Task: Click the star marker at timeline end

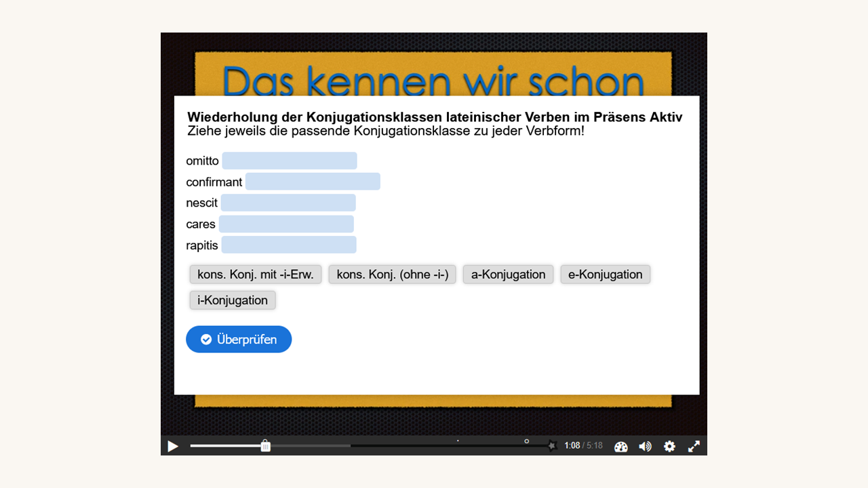Action: pyautogui.click(x=552, y=446)
